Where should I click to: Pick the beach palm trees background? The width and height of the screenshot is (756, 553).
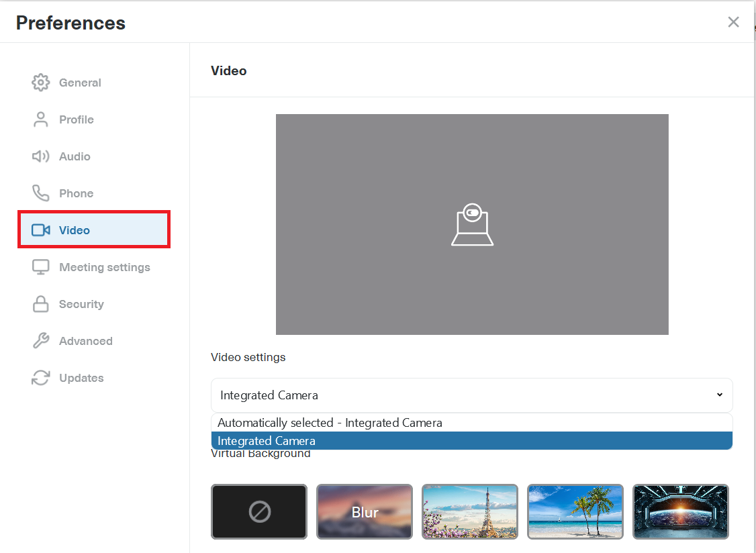click(575, 512)
